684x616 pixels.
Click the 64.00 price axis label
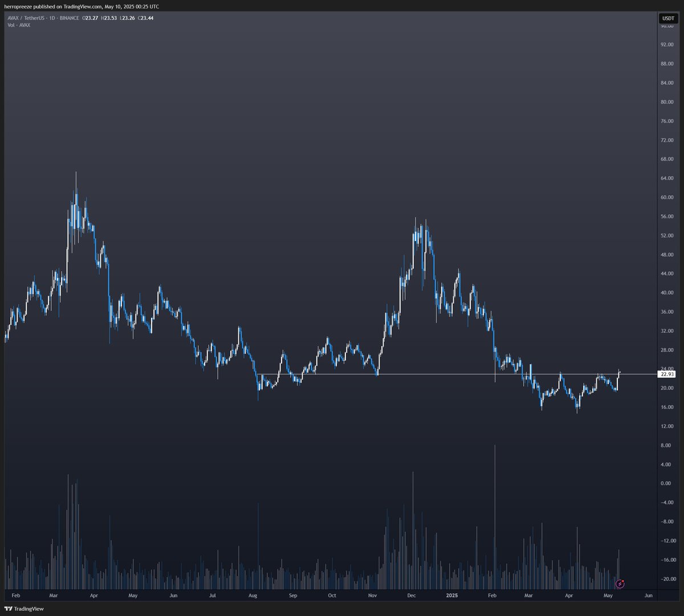tap(666, 178)
